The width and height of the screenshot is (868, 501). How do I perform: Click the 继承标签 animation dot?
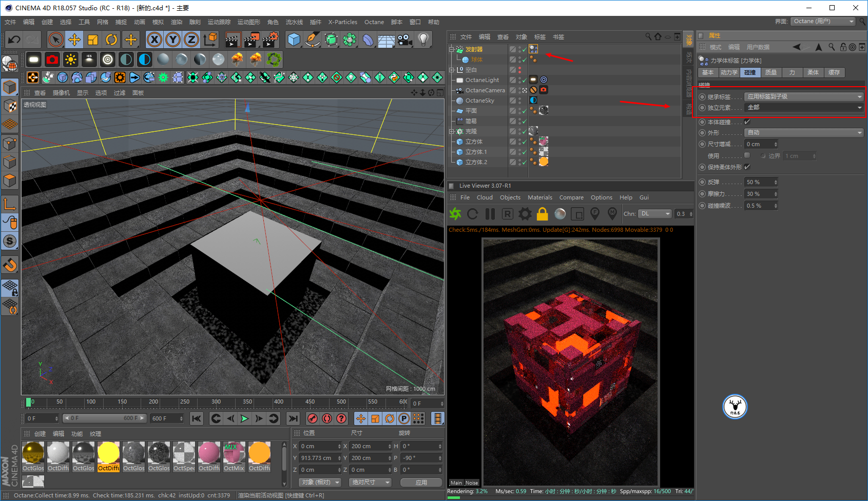tap(702, 97)
